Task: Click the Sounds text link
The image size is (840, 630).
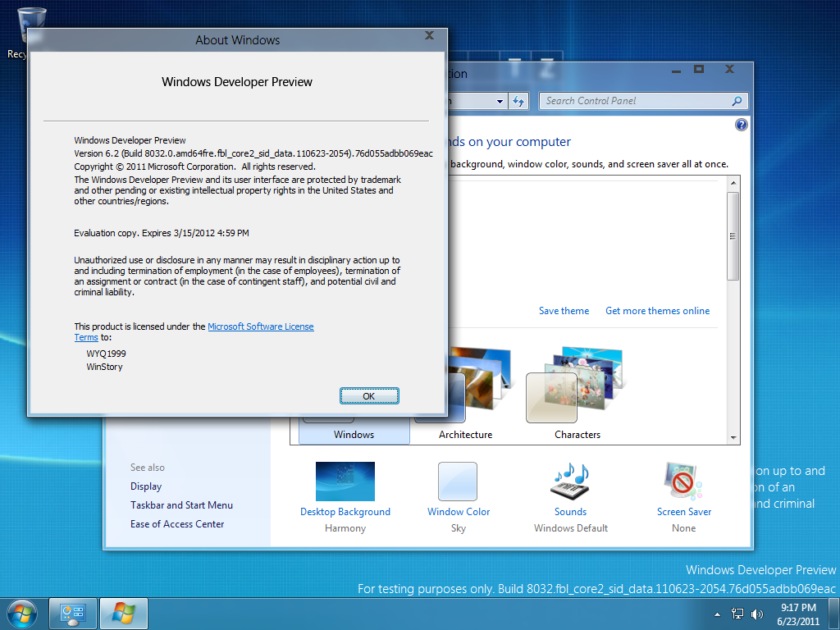Action: (x=571, y=512)
